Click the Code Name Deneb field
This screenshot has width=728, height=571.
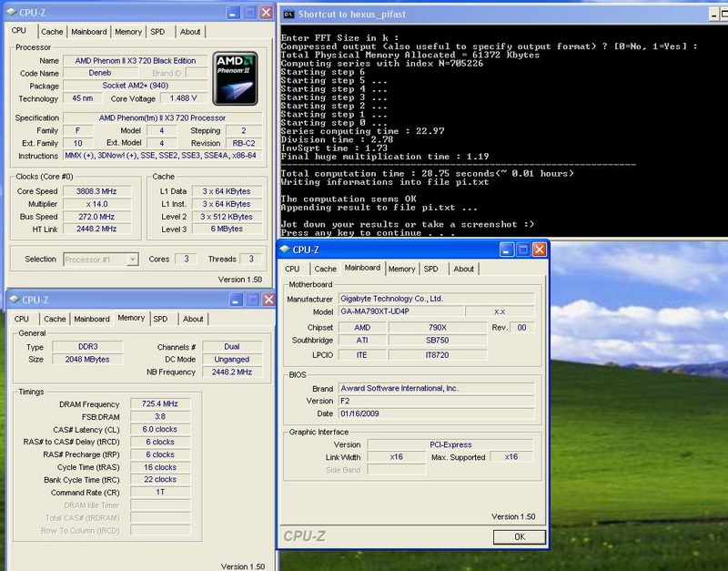pos(100,73)
